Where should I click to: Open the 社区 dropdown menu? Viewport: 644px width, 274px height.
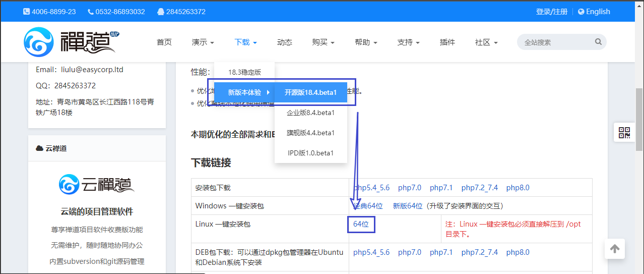(486, 42)
